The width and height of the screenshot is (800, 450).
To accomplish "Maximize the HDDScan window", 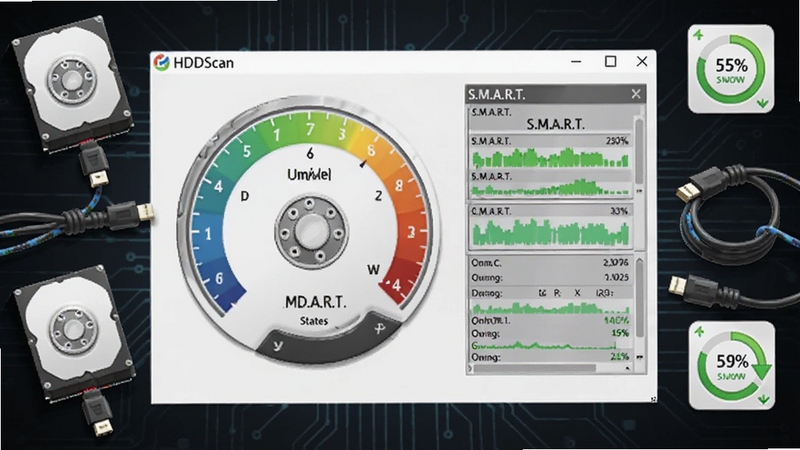I will (610, 62).
